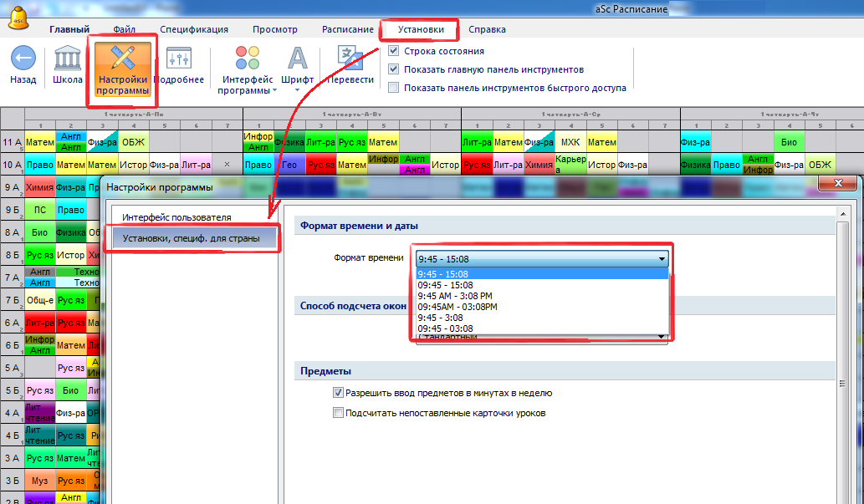
Task: Open the Спецификация ribbon tab
Action: [x=193, y=29]
